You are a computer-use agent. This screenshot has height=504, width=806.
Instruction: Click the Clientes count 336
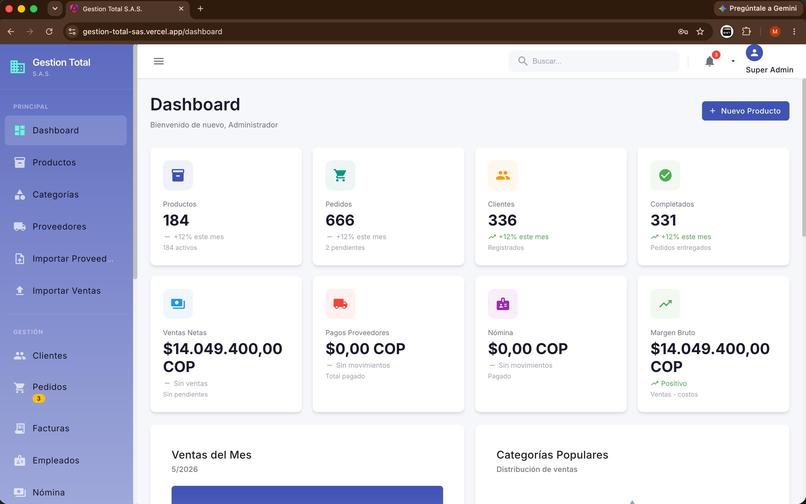coord(502,221)
